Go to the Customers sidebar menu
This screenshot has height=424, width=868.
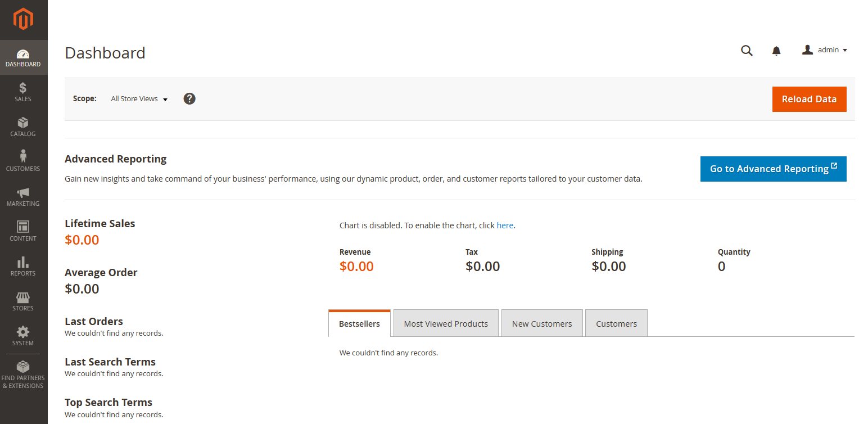[x=23, y=161]
